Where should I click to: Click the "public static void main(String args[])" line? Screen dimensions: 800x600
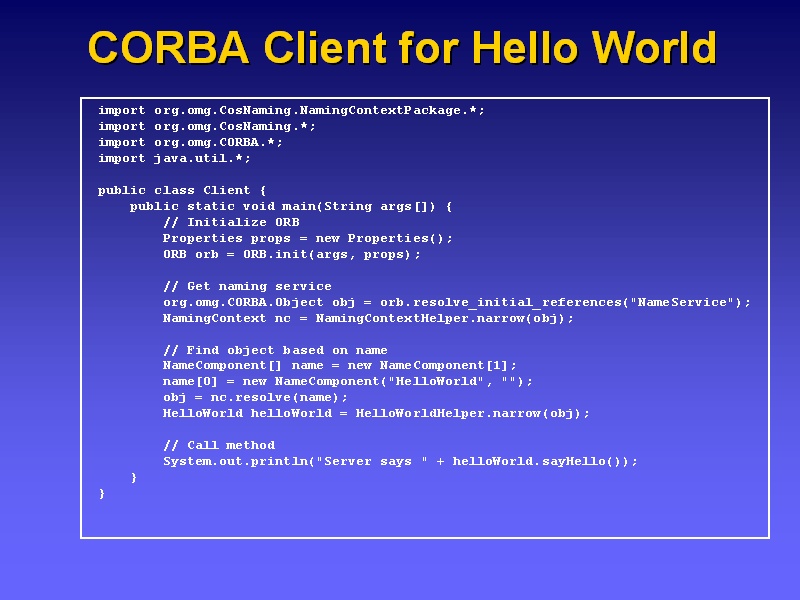click(x=291, y=207)
